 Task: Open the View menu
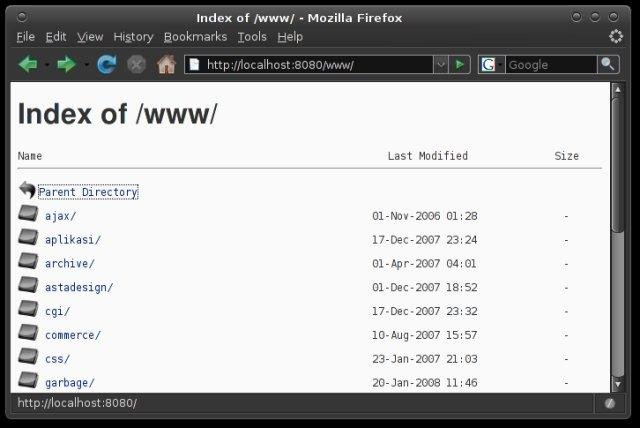(90, 37)
